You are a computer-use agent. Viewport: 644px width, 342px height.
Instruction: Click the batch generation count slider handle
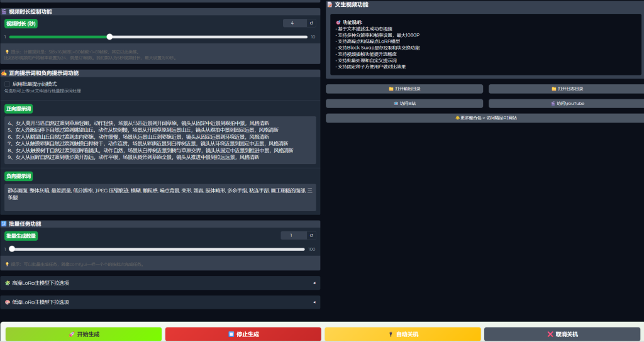click(12, 249)
